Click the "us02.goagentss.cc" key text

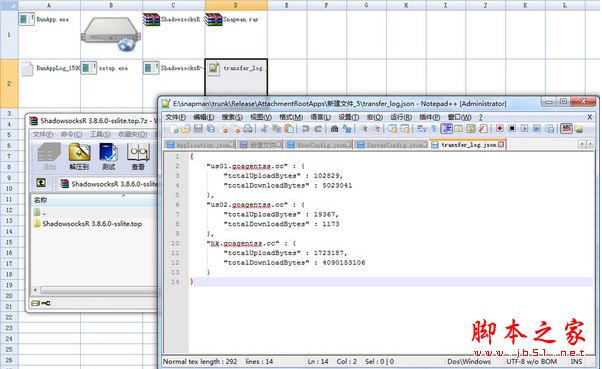click(x=247, y=205)
